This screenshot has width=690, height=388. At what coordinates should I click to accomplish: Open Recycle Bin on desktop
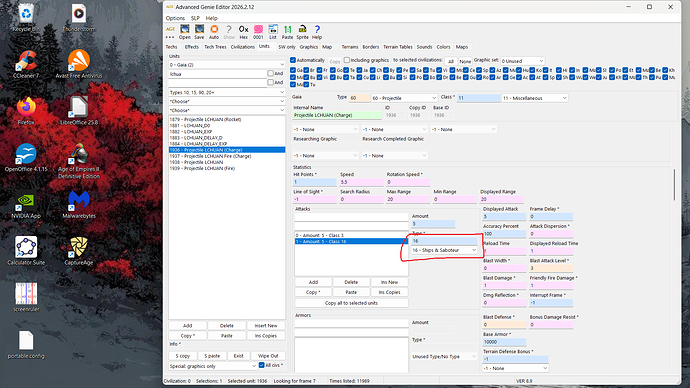click(26, 18)
